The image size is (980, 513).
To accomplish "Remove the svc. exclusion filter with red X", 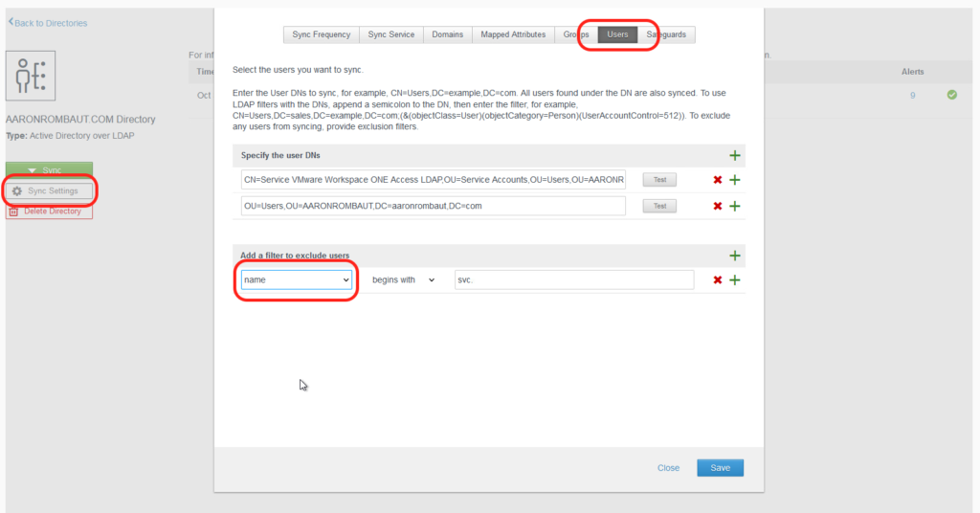I will (718, 279).
